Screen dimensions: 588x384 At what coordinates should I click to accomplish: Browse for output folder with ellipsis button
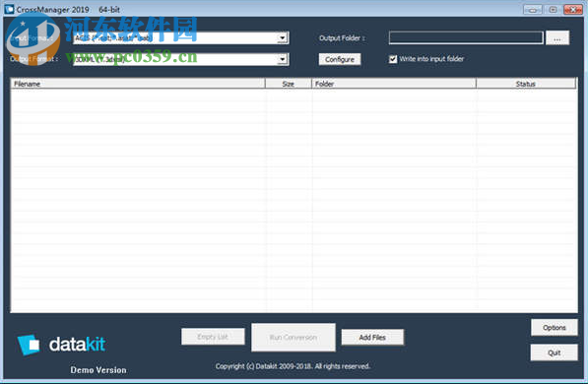coord(557,37)
